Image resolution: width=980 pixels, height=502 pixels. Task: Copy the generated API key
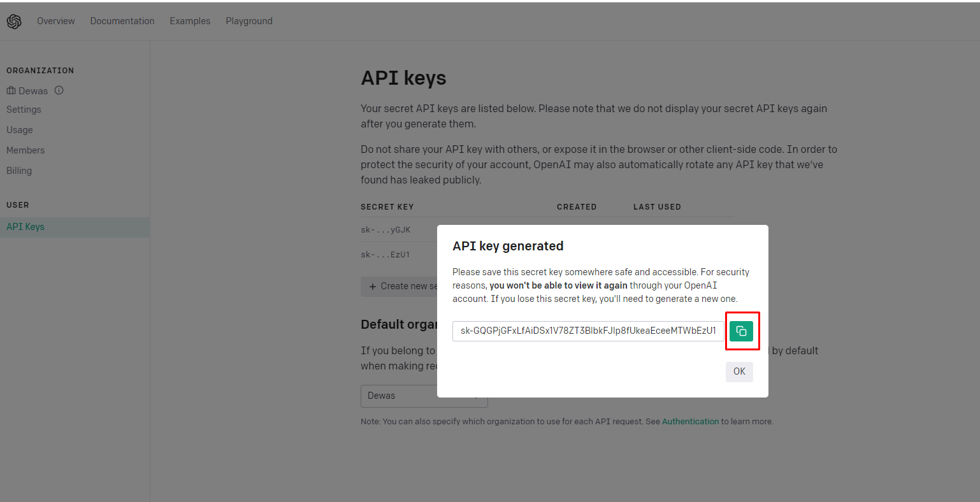[x=741, y=331]
